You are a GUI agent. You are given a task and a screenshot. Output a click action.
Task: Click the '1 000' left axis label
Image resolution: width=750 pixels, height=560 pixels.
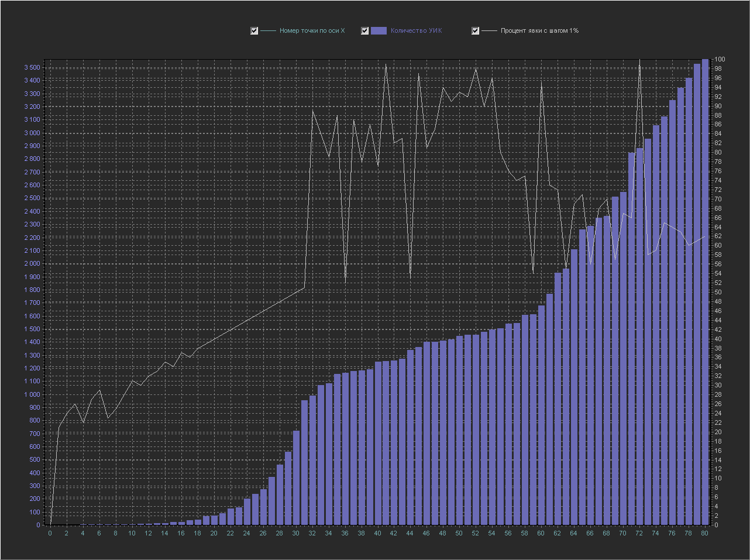coord(32,394)
